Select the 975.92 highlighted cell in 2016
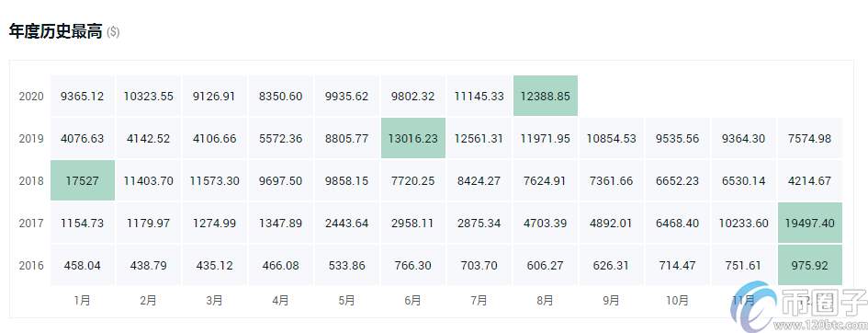This screenshot has width=868, height=333. (810, 266)
